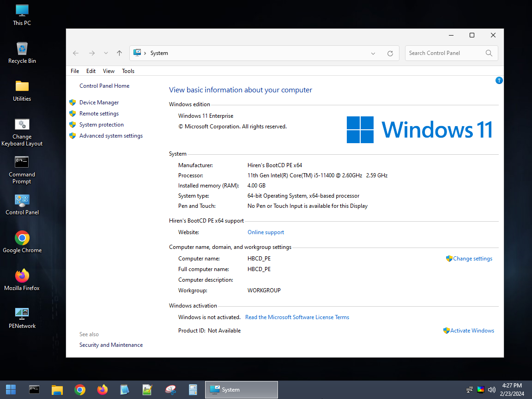
Task: Click the volume speaker icon in tray
Action: tap(492, 389)
